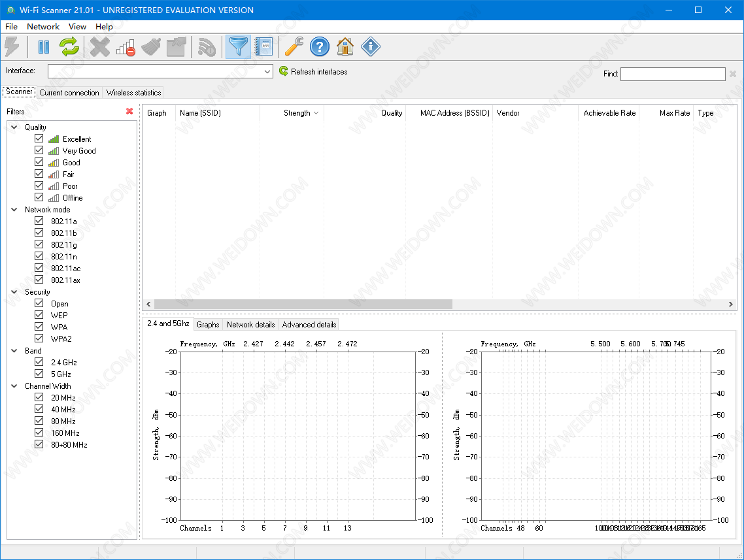Open the Network menu
The image size is (744, 560).
click(x=43, y=27)
